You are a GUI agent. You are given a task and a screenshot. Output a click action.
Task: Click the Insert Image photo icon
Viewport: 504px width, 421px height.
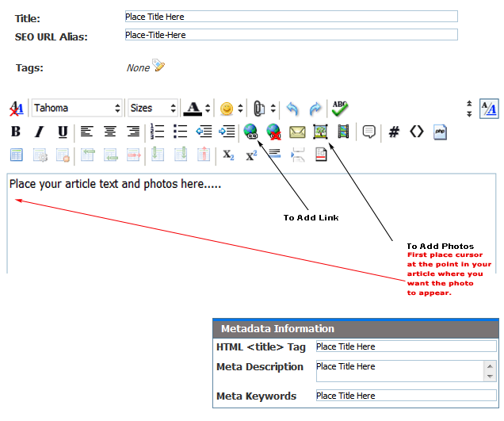pos(320,132)
